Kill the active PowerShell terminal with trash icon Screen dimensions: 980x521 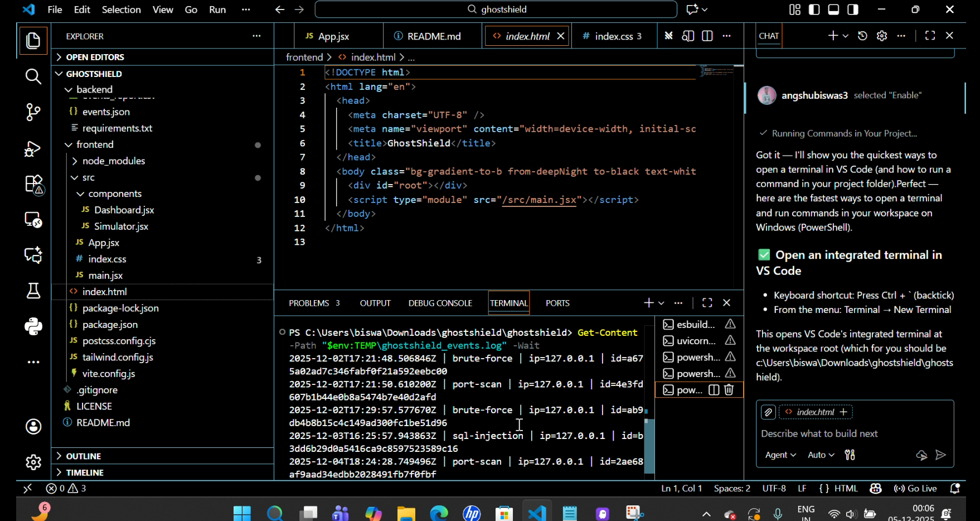[x=729, y=390]
